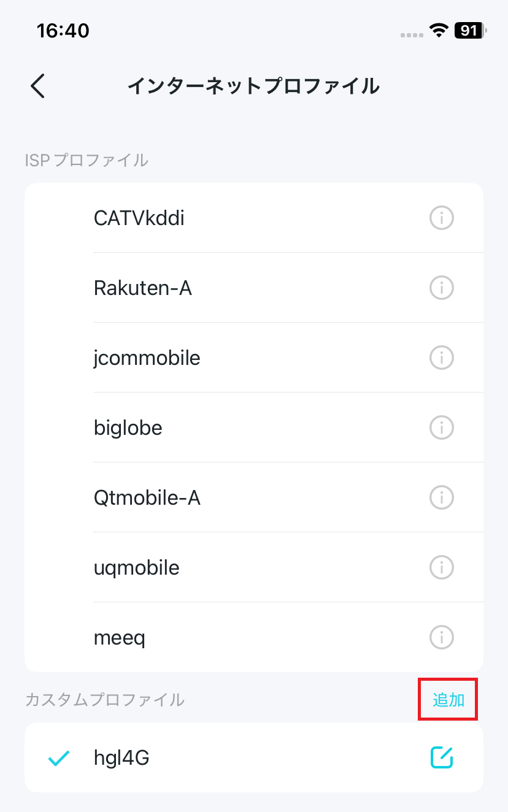
Task: Tap the uqmobile info icon
Action: (x=441, y=567)
